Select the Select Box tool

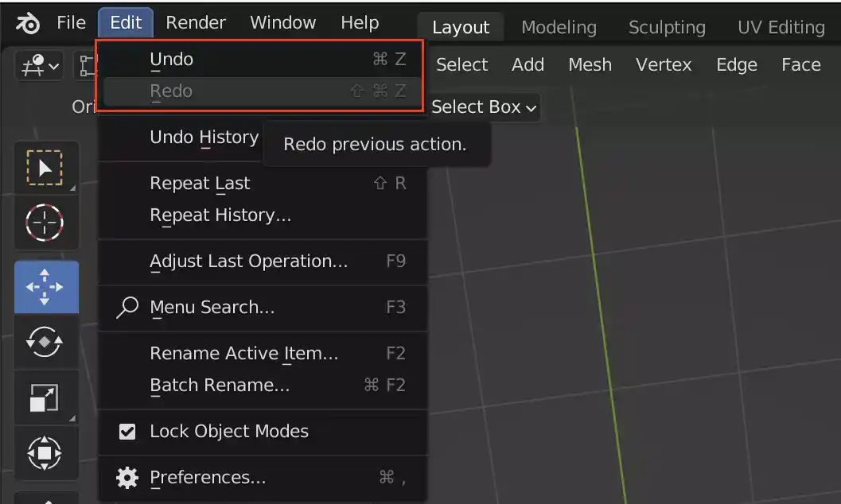[45, 169]
